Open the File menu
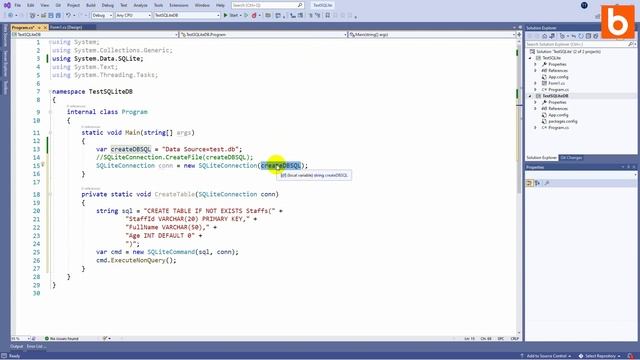The image size is (640, 360). click(18, 5)
